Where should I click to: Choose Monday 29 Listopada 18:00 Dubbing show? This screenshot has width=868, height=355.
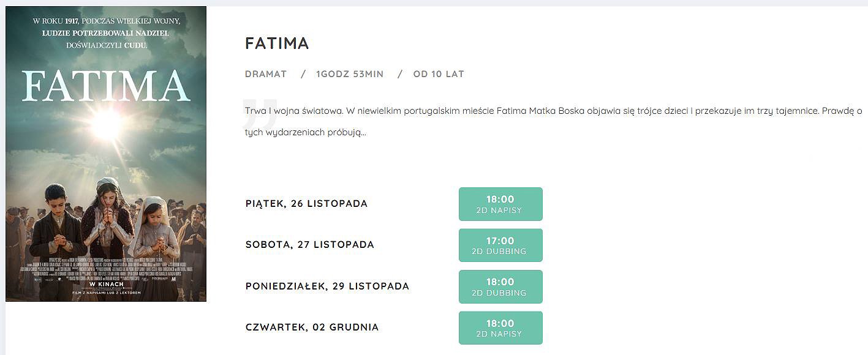[500, 286]
